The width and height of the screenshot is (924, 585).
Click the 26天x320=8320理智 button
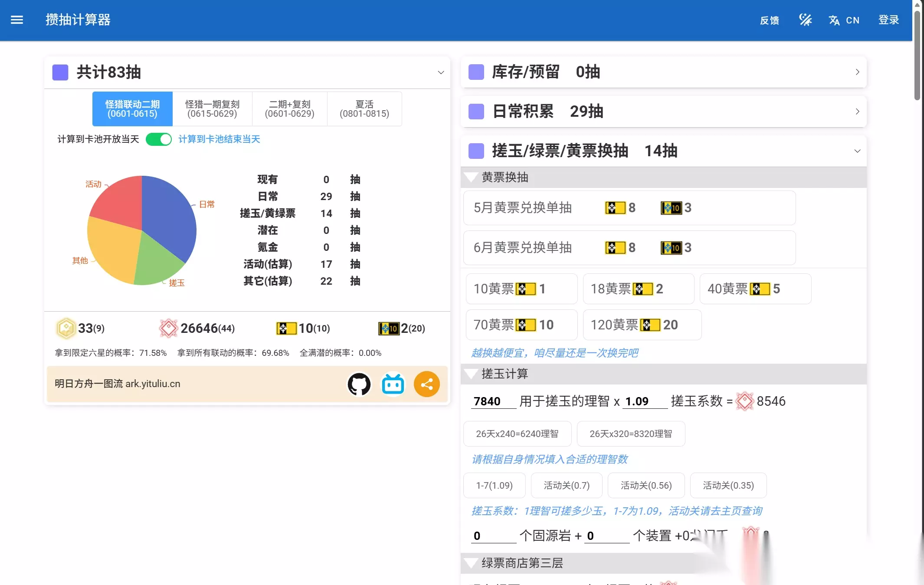pos(631,434)
